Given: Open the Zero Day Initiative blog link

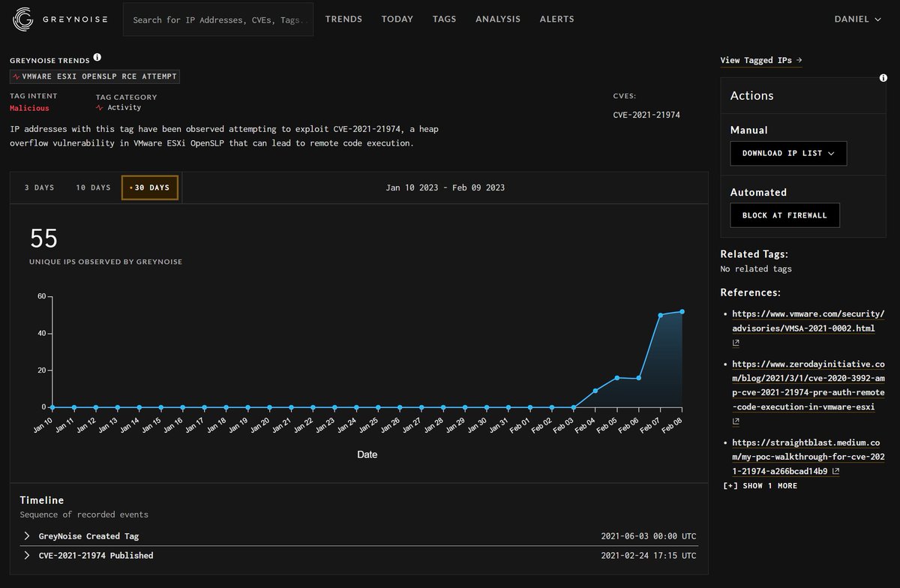Looking at the screenshot, I should tap(808, 386).
